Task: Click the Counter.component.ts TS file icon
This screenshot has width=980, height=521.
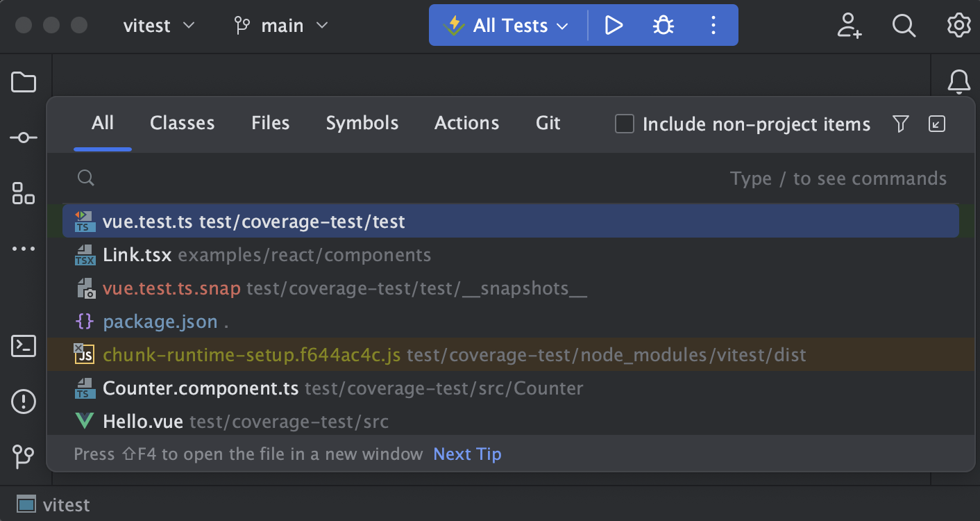Action: point(85,388)
